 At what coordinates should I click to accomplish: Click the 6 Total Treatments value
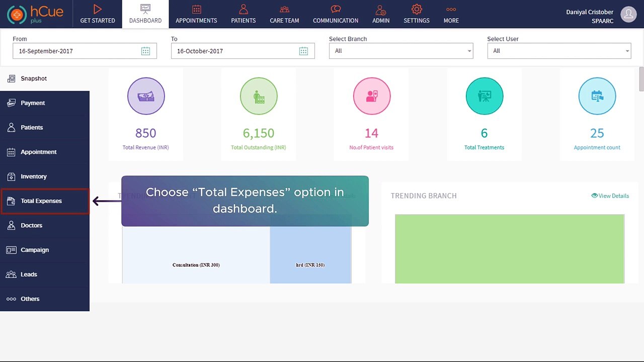(484, 133)
